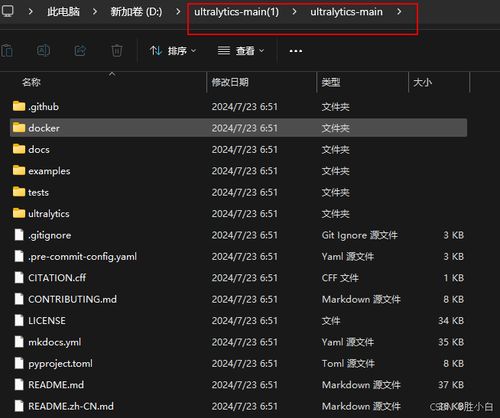The width and height of the screenshot is (500, 418).
Task: Click the CFF 文件 type cell
Action: [340, 278]
